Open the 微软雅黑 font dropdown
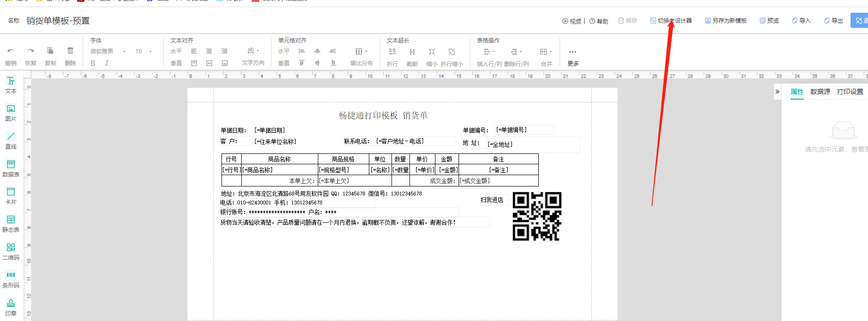Image resolution: width=868 pixels, height=321 pixels. [x=108, y=51]
